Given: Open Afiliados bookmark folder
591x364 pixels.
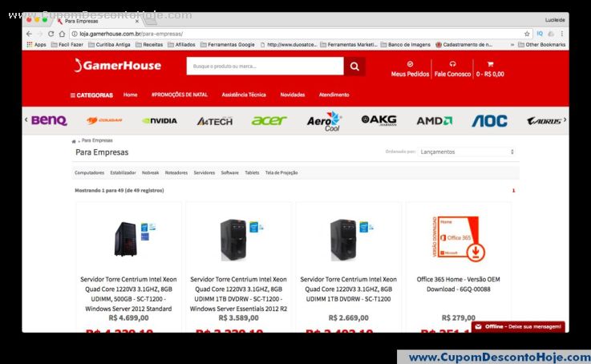Looking at the screenshot, I should click(181, 44).
